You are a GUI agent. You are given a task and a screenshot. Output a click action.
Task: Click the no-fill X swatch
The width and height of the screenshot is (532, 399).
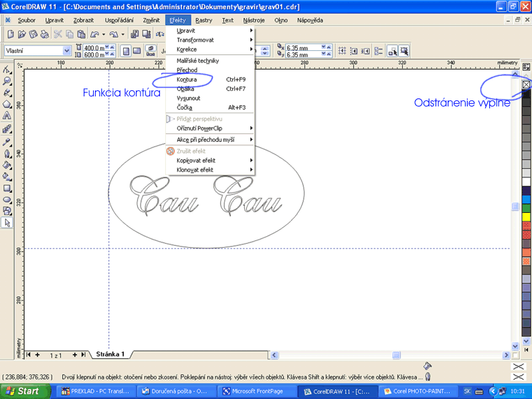pos(526,84)
